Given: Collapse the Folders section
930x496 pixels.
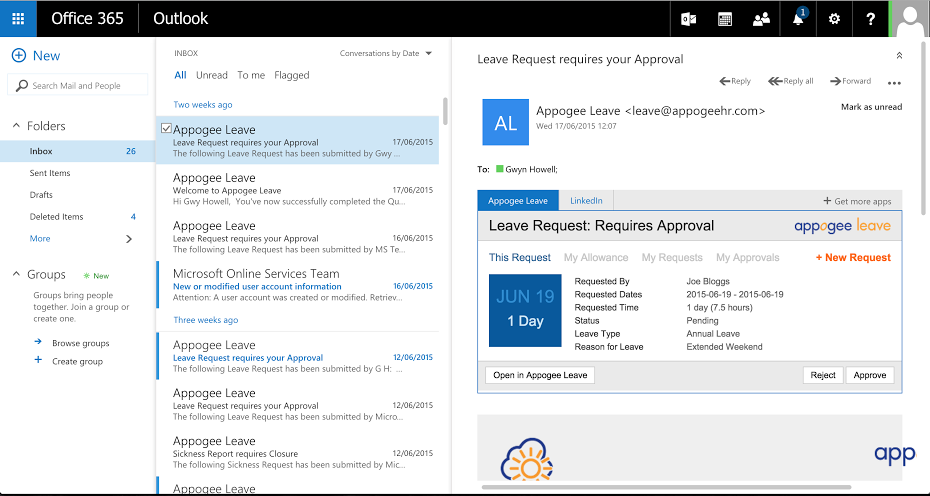Looking at the screenshot, I should pos(16,126).
